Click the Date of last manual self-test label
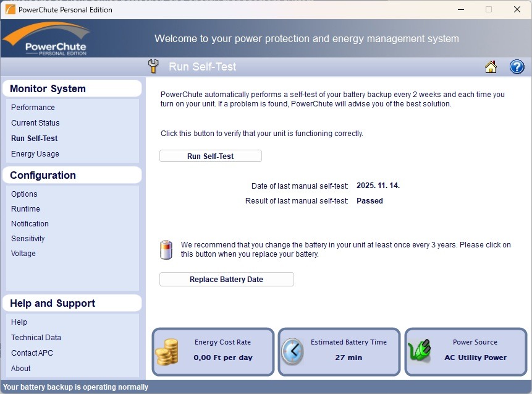 (x=300, y=186)
